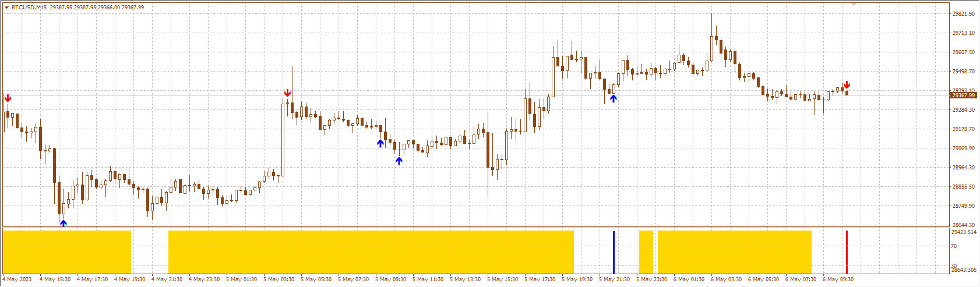Click the 4 May 23:30 time label
The image size is (980, 287).
204,279
